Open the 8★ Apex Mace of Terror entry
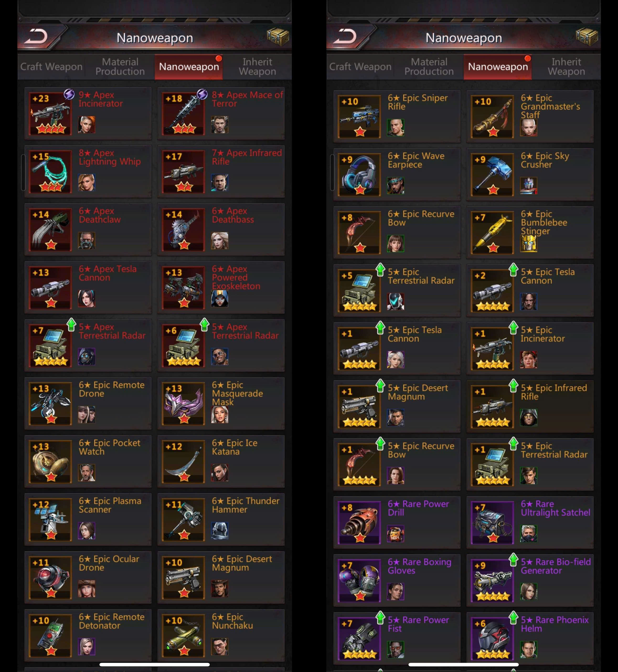The height and width of the screenshot is (672, 618). (221, 113)
